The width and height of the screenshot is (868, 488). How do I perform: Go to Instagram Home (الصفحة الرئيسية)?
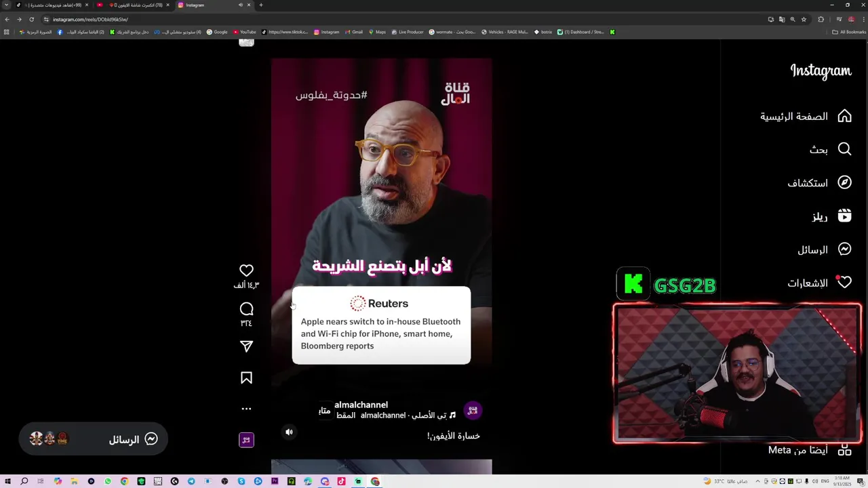(806, 117)
